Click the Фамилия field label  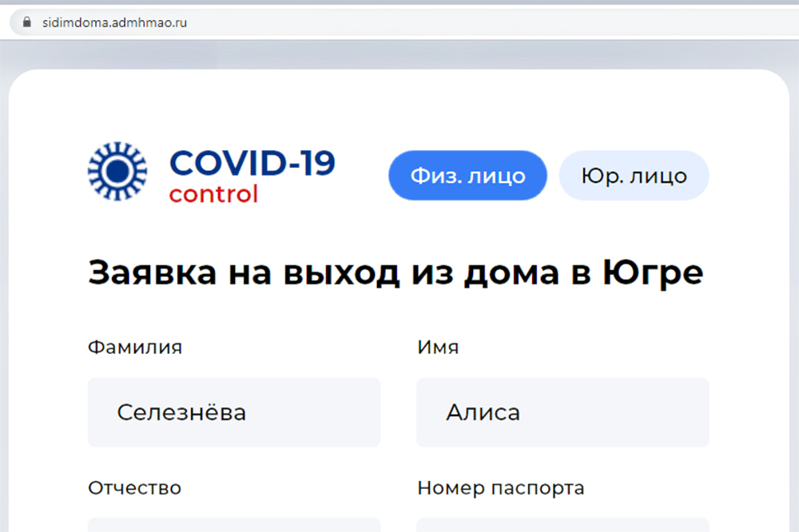[135, 347]
